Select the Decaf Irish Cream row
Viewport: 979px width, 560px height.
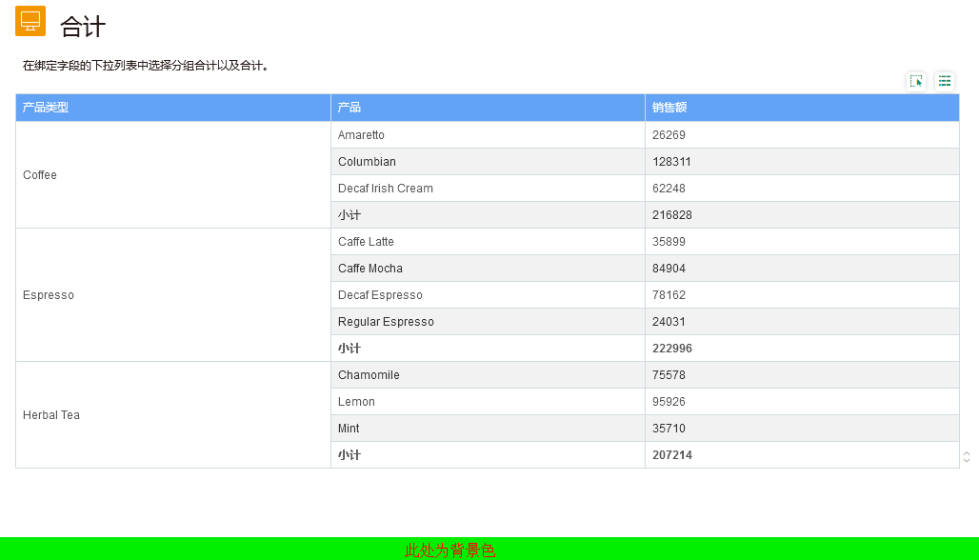[x=386, y=189]
